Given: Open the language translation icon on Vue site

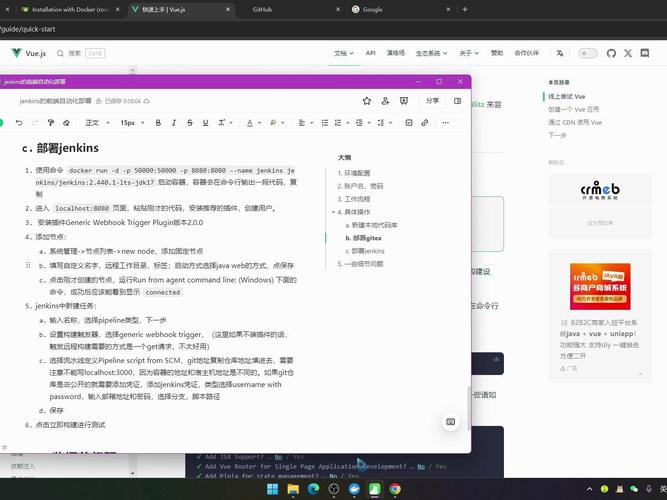Looking at the screenshot, I should [x=560, y=53].
